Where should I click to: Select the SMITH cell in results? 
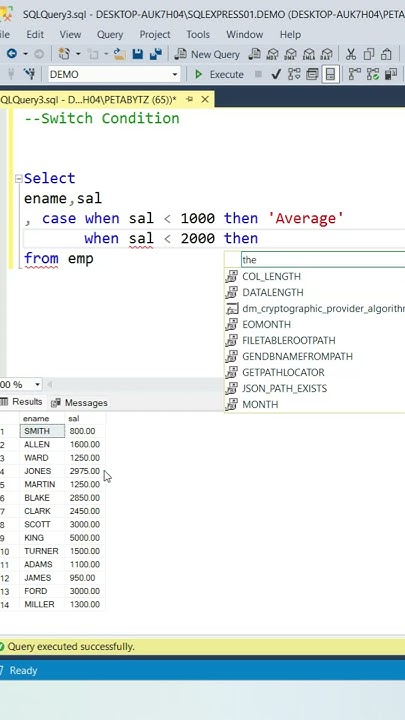[x=42, y=431]
